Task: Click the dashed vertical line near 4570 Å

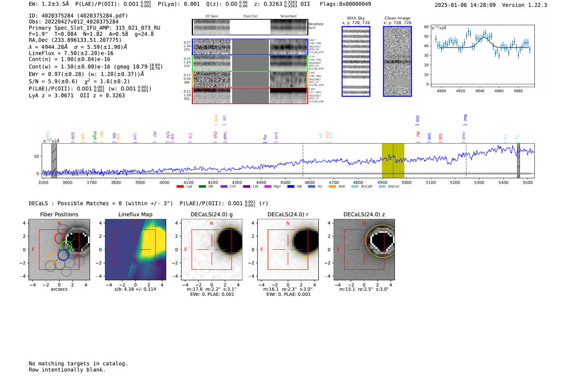Action: 303,160
